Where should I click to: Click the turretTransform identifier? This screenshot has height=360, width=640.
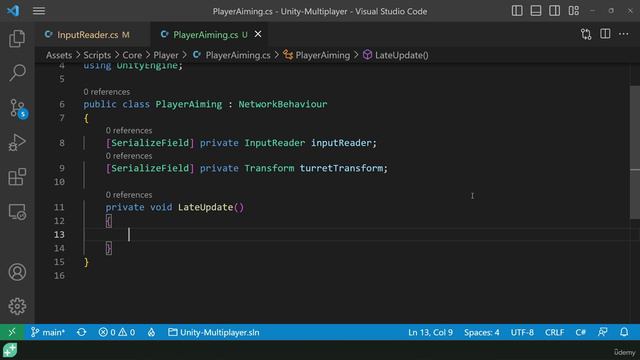(x=341, y=168)
